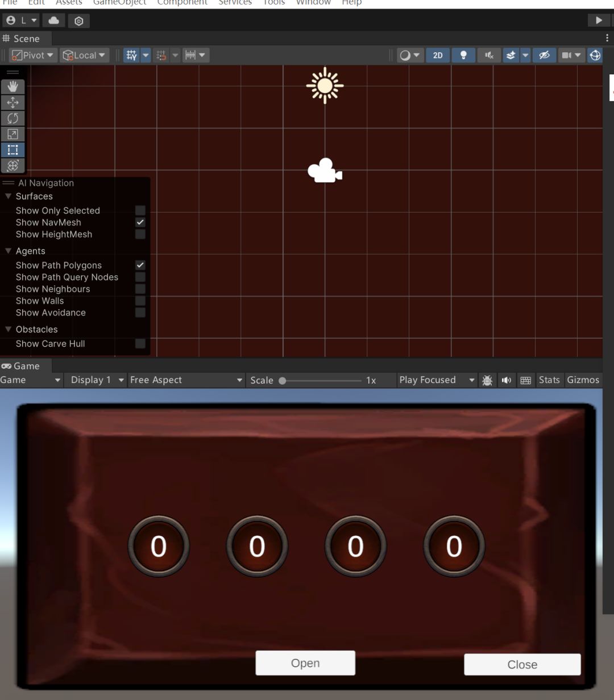Select the Rotate tool
The width and height of the screenshot is (614, 700).
(13, 118)
